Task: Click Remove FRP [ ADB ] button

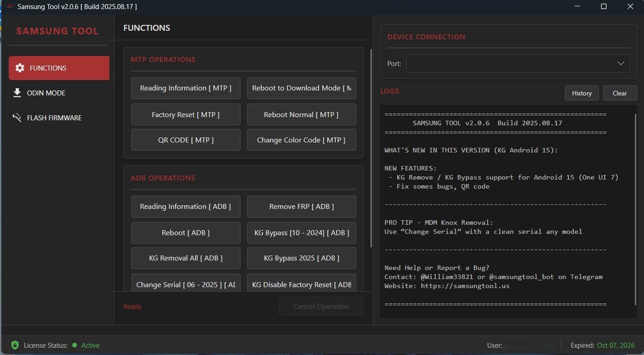Action: [x=301, y=206]
